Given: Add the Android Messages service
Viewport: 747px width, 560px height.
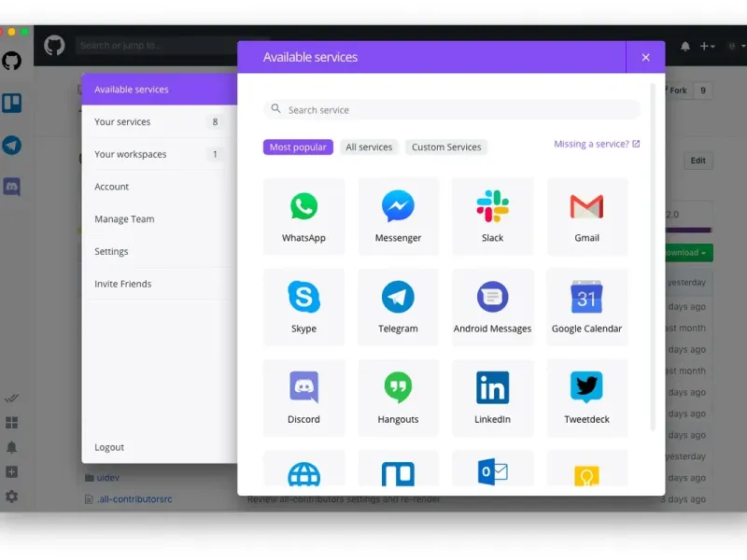Looking at the screenshot, I should 492,307.
